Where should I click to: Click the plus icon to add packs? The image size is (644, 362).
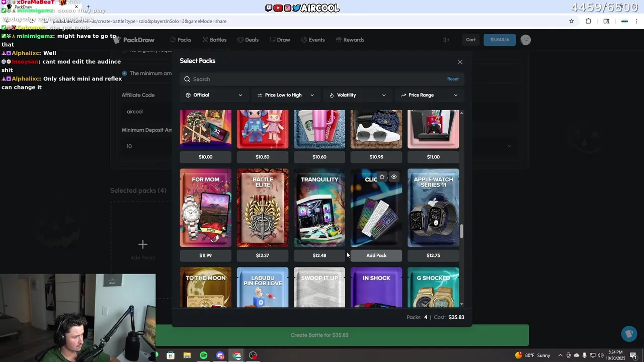tap(143, 244)
